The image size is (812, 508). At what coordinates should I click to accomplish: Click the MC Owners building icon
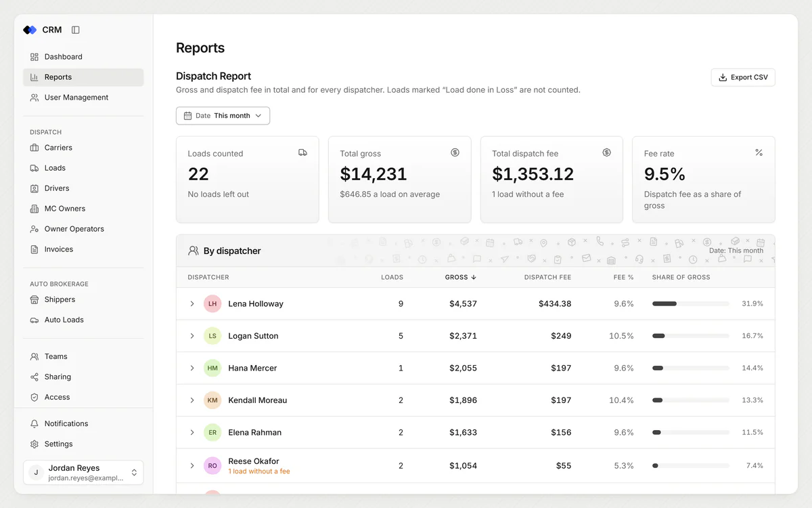(35, 209)
